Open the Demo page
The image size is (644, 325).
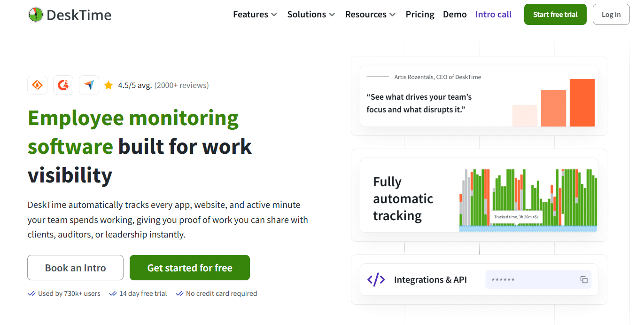pos(455,15)
